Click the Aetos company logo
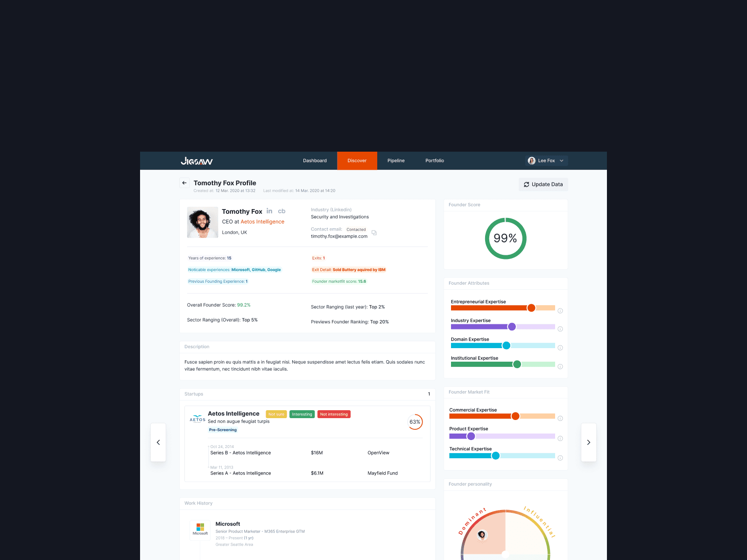Viewport: 747px width, 560px height. (197, 419)
